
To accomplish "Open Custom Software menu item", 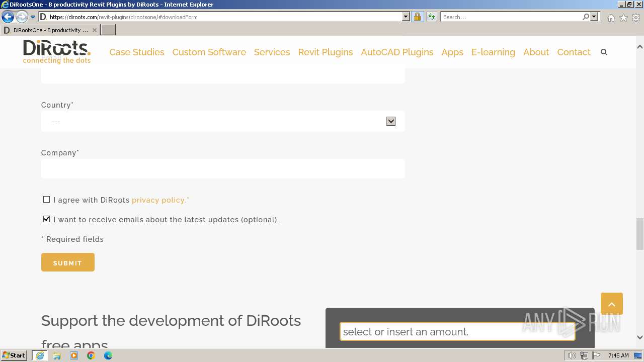I will [x=209, y=52].
